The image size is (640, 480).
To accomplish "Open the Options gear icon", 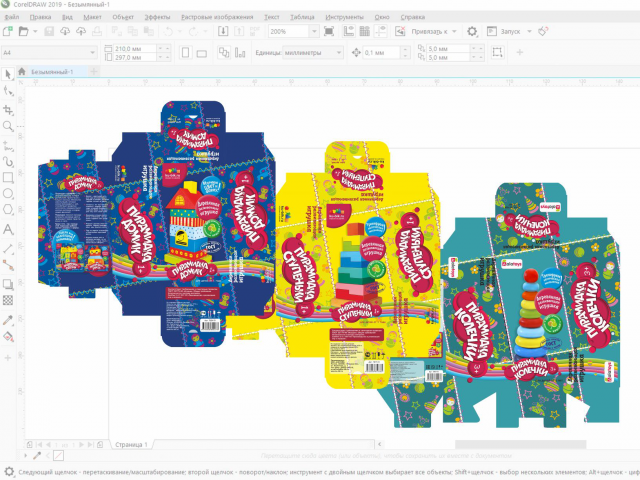I will click(472, 31).
